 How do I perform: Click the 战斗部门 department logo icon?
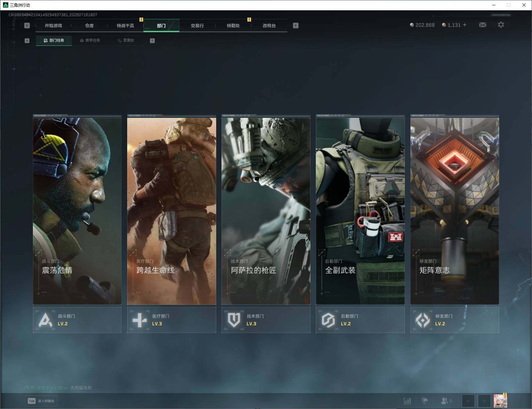45,320
